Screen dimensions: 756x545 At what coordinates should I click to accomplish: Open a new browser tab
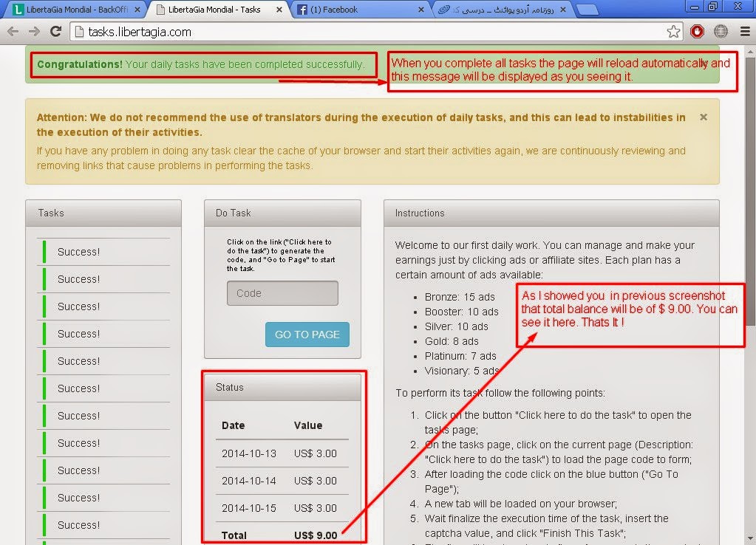[587, 10]
